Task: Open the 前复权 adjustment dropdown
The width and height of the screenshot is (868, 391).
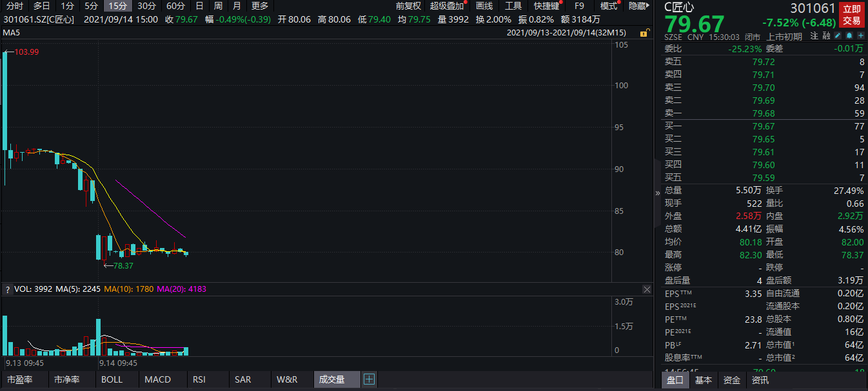Action: point(408,6)
